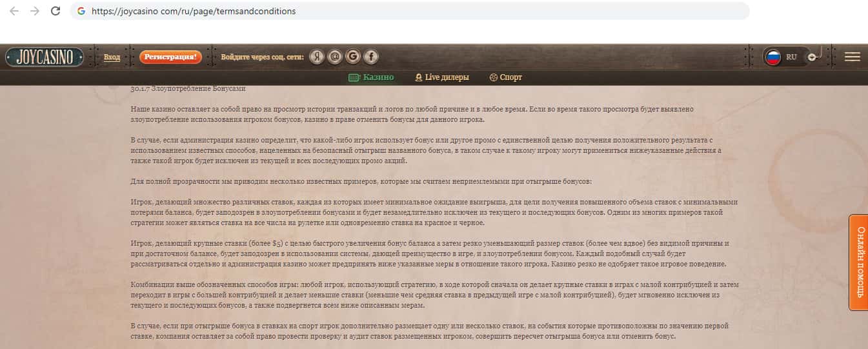Click the paragraph starting 'Игрок, делающий крупные ставки'
The width and height of the screenshot is (868, 349).
(430, 254)
